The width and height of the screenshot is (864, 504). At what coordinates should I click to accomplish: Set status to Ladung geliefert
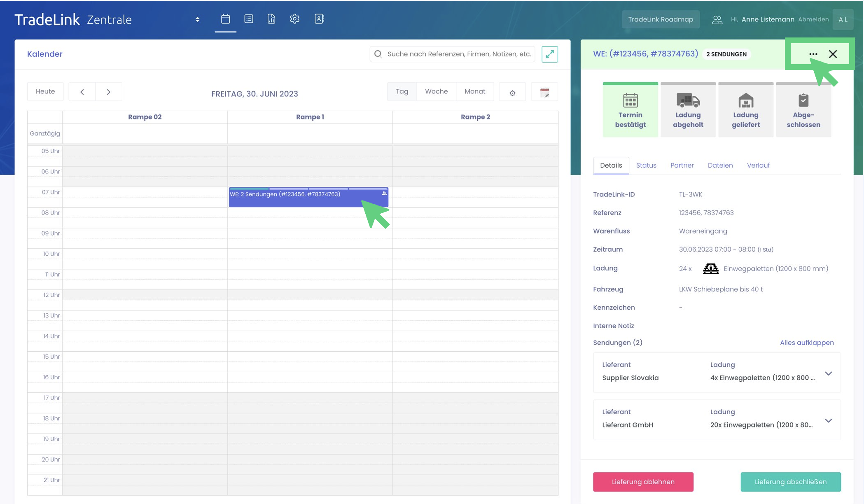coord(745,110)
